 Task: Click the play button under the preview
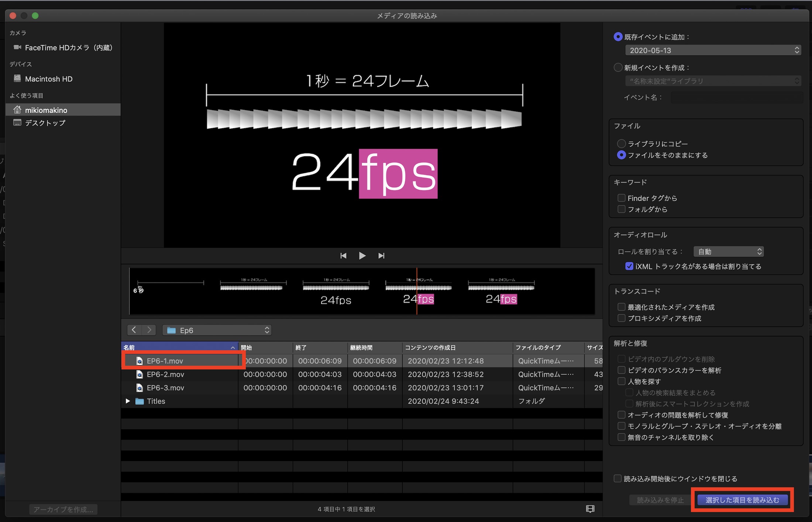(x=362, y=256)
